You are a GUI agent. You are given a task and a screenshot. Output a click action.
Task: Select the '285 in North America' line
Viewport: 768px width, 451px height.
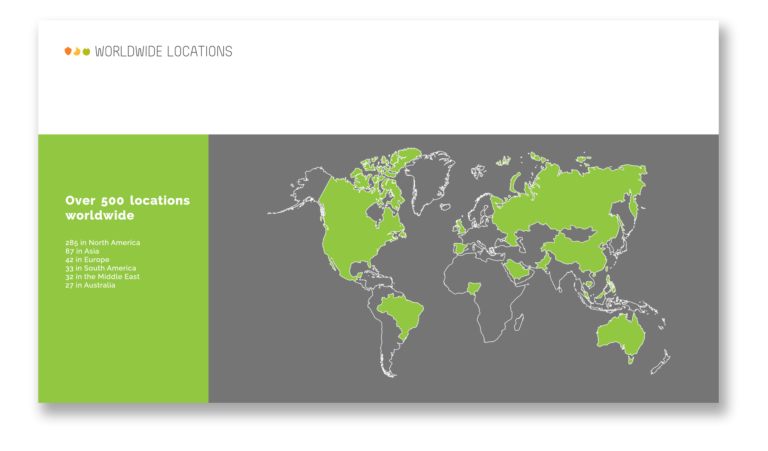pyautogui.click(x=102, y=242)
